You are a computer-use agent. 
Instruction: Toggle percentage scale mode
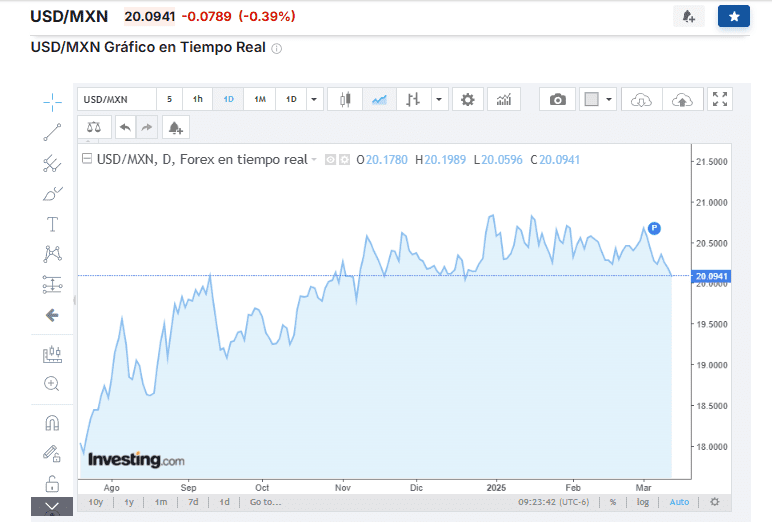pyautogui.click(x=613, y=502)
